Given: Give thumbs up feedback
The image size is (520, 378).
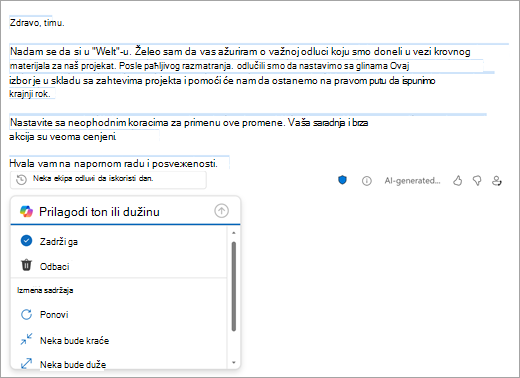Looking at the screenshot, I should (458, 181).
